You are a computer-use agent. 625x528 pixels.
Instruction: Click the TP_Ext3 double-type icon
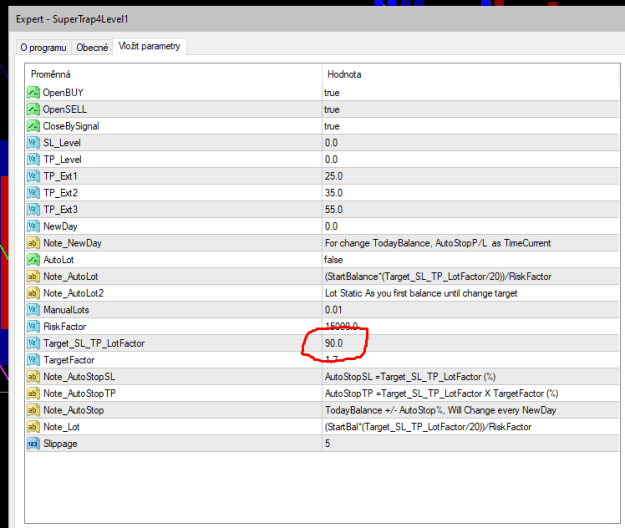click(x=33, y=210)
